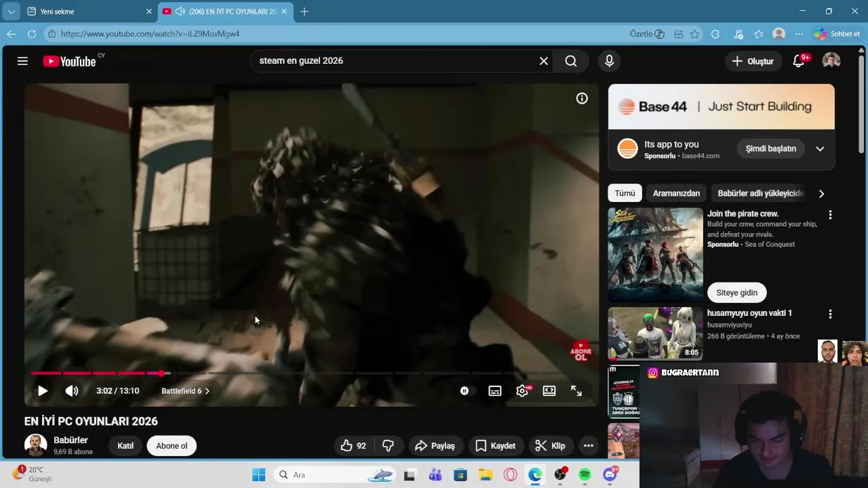The height and width of the screenshot is (488, 868).
Task: Go back to the previous page
Action: point(12,34)
